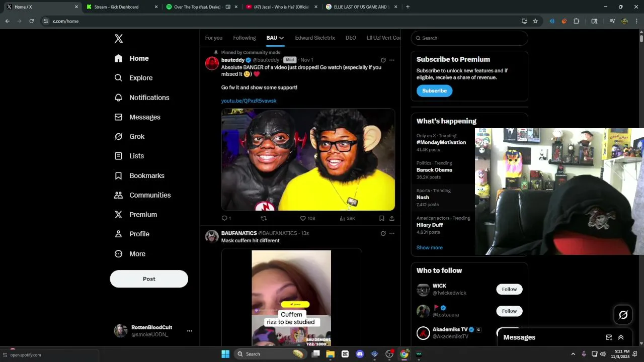Switch to Stream - Kick Dashboard browser tab
Image resolution: width=644 pixels, height=362 pixels.
(x=121, y=7)
